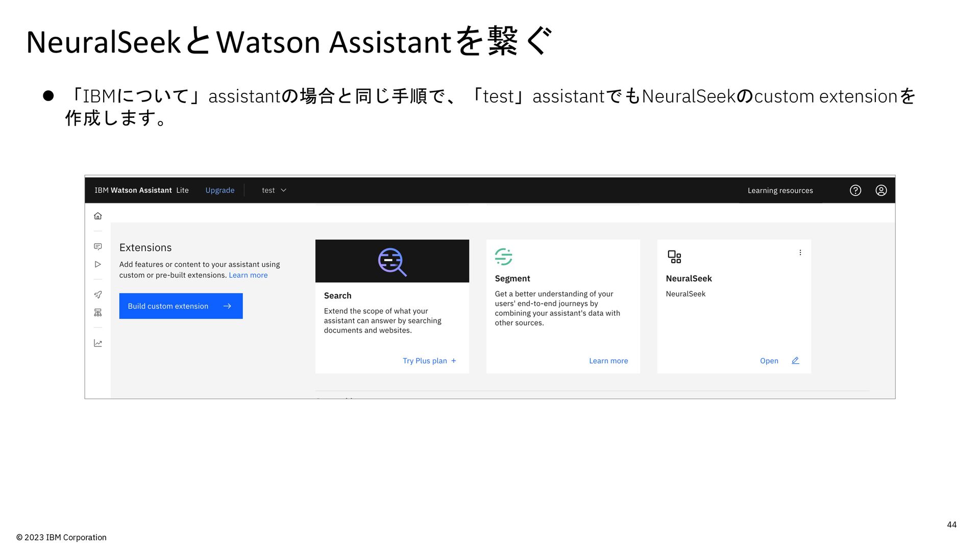Open the Publish rocket icon in sidebar
Screen dimensions: 980x551
(x=98, y=294)
